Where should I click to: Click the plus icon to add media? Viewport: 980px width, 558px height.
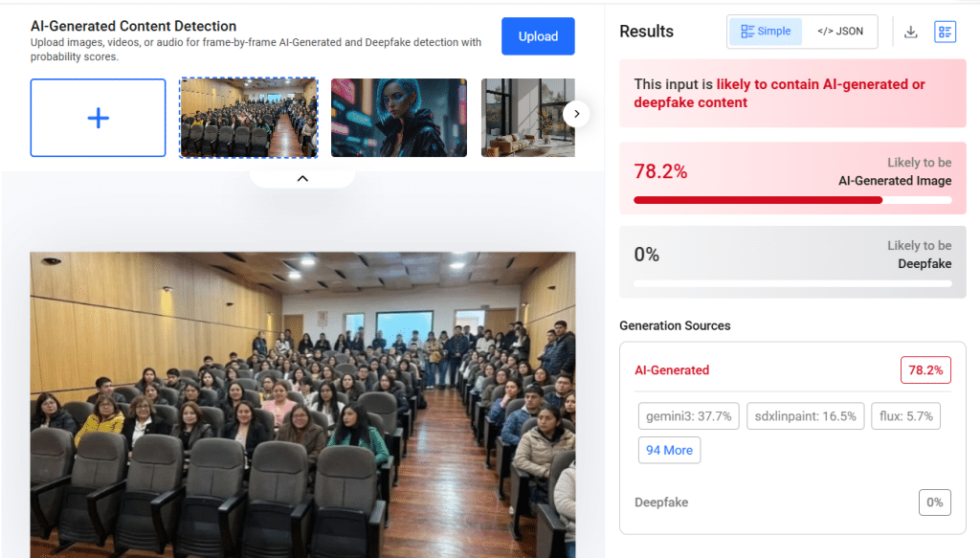[x=99, y=118]
